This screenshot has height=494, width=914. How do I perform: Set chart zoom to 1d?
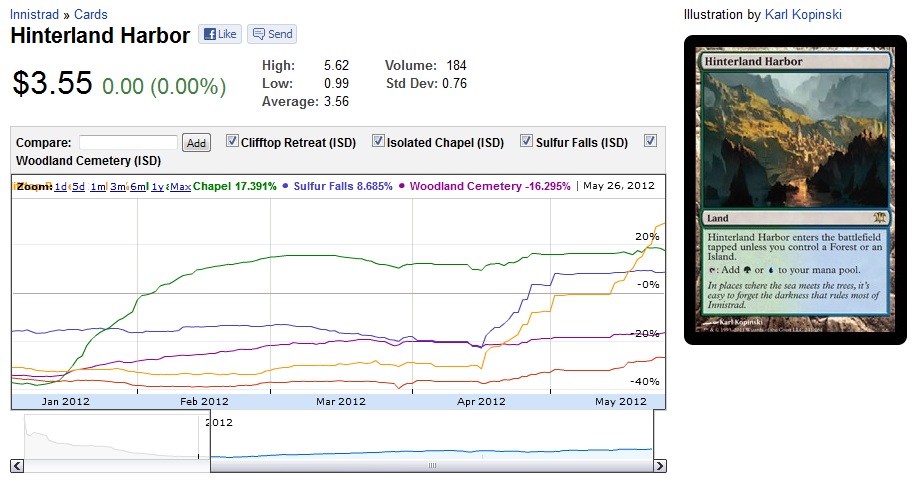[x=61, y=187]
